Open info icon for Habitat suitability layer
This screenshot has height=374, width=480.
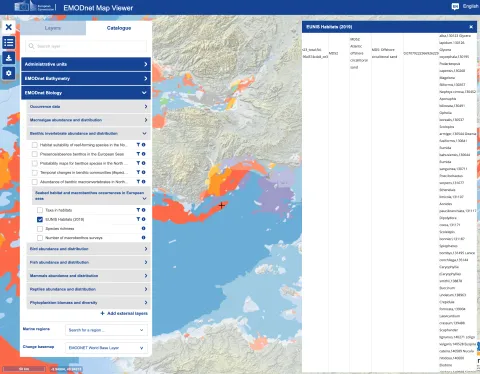point(144,145)
